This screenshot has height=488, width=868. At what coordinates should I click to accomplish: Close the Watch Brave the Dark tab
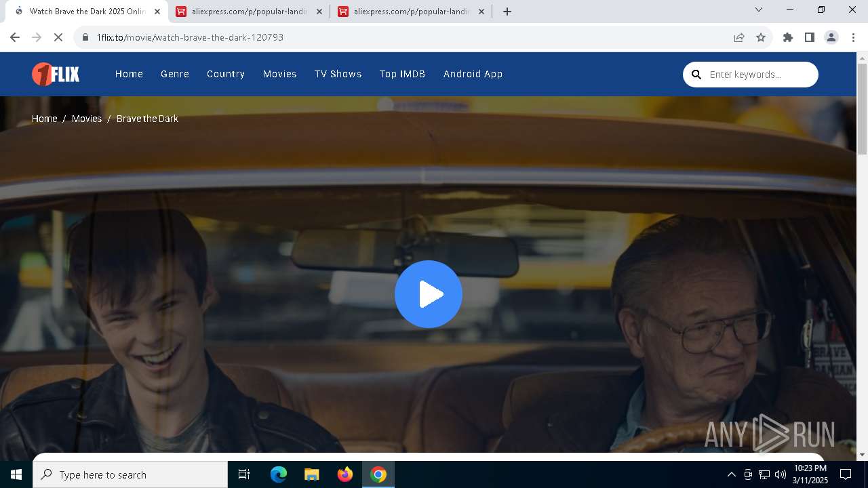(x=157, y=12)
